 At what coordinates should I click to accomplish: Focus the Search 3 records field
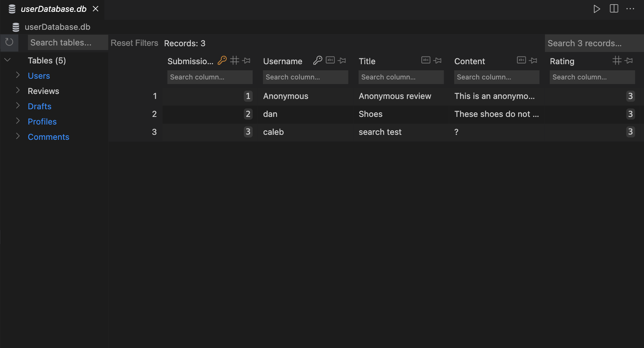pos(594,43)
